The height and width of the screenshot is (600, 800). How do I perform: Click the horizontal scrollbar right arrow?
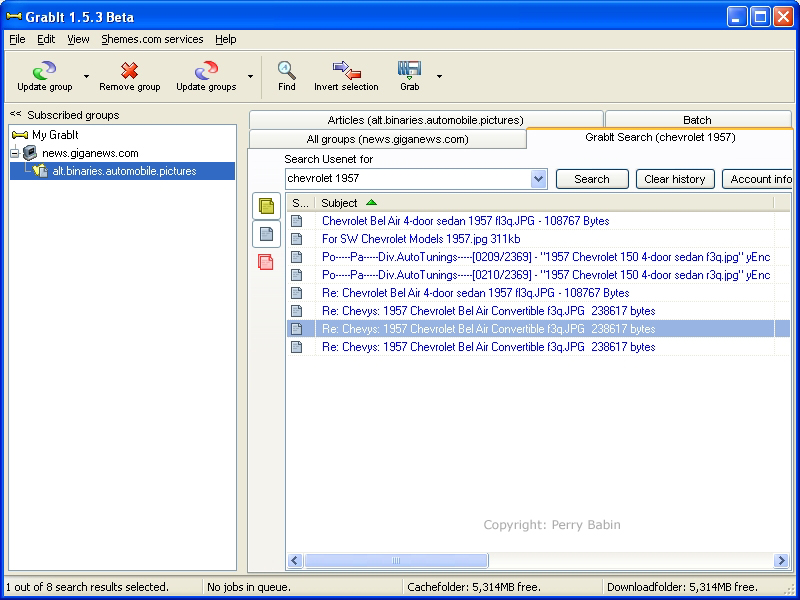[x=781, y=561]
